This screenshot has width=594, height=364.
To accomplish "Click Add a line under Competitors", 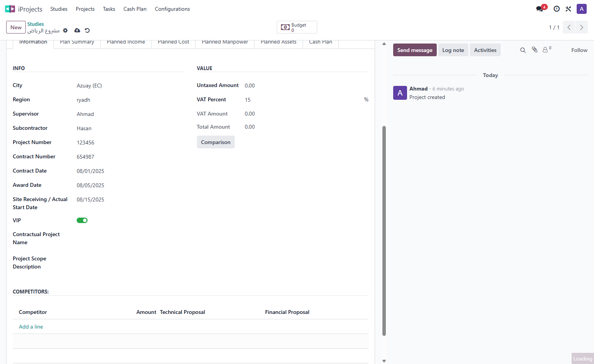I will [x=31, y=327].
